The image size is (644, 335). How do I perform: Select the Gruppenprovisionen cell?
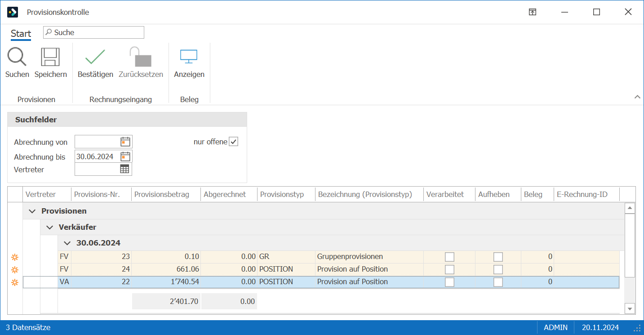(369, 257)
